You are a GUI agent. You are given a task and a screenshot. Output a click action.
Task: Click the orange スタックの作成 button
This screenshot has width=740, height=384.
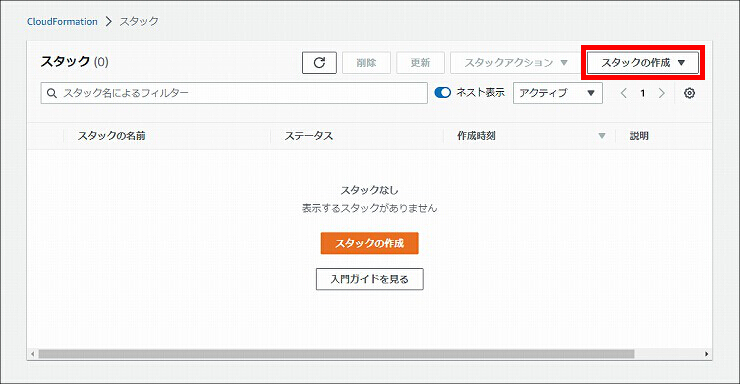coord(370,243)
